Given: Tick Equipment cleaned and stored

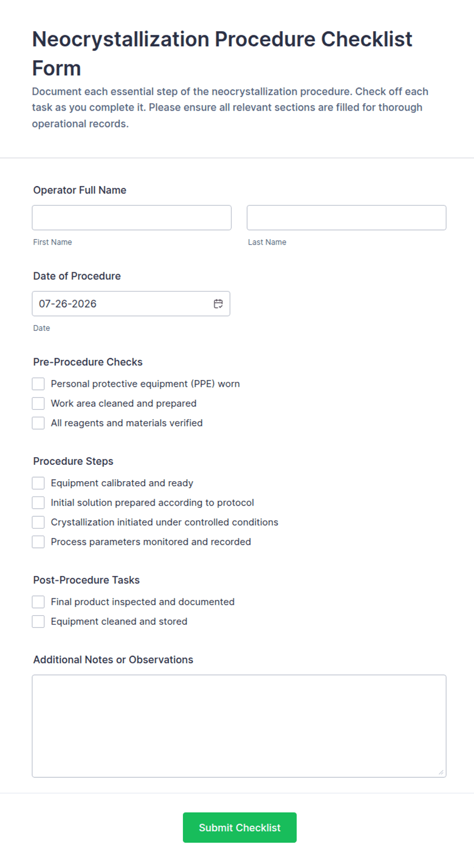Looking at the screenshot, I should (x=38, y=621).
